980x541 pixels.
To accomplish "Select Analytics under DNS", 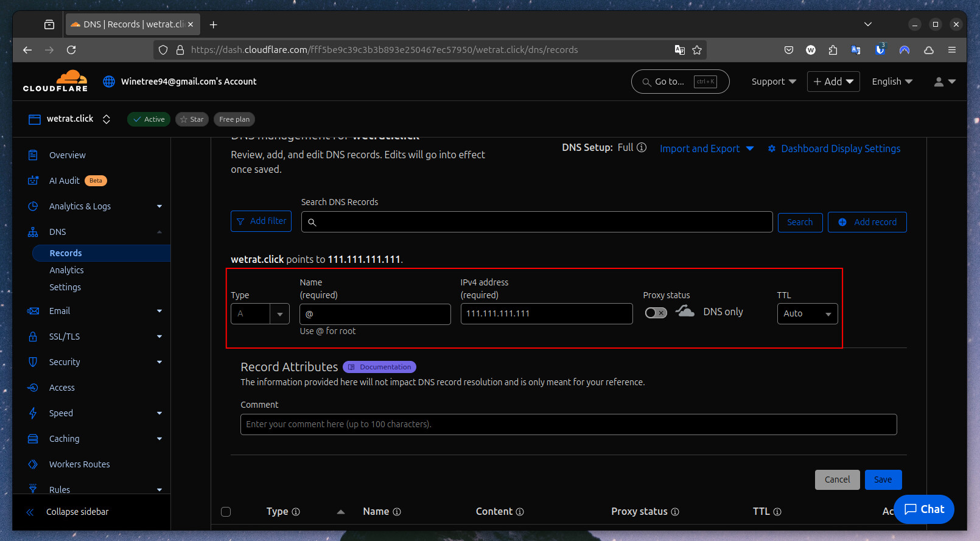I will [x=66, y=270].
